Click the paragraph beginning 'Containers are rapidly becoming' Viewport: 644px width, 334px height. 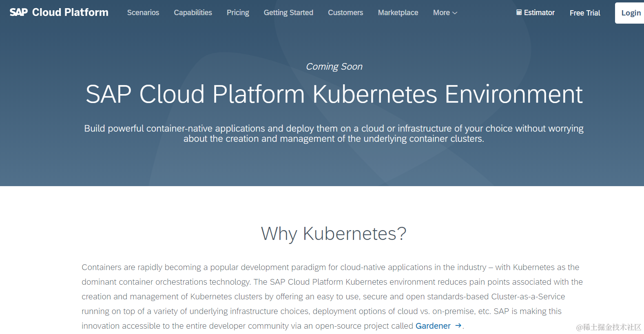pyautogui.click(x=332, y=297)
